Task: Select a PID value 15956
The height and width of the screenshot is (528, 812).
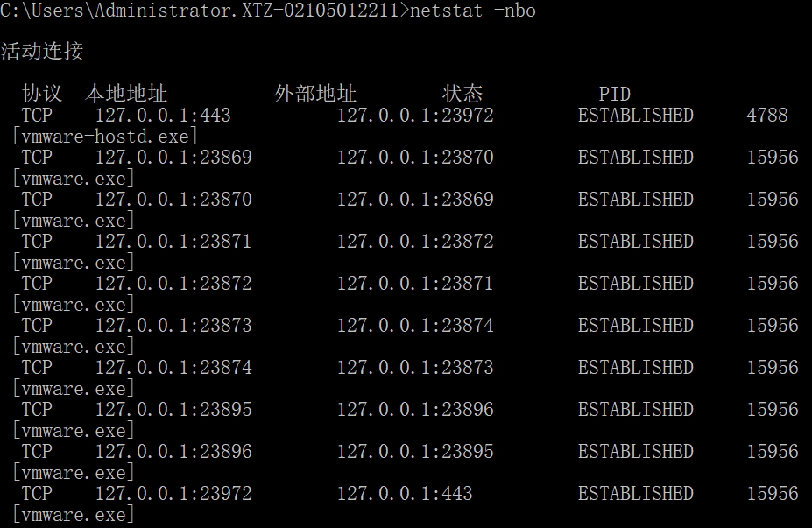Action: coord(773,157)
